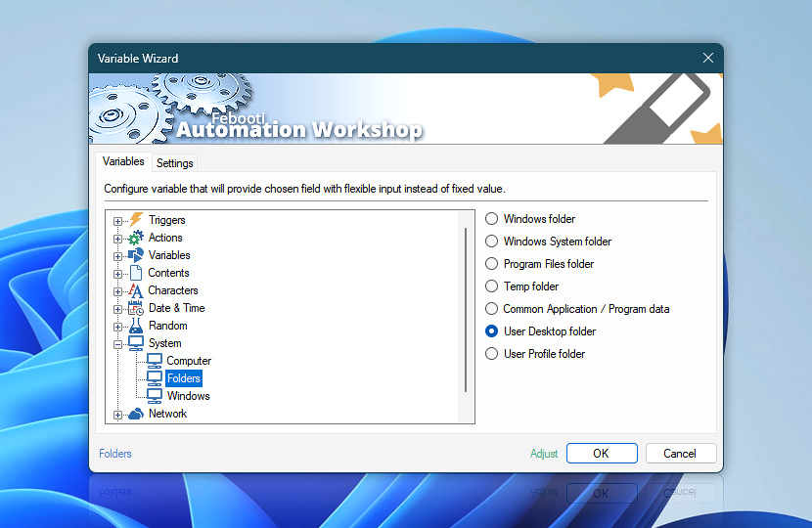The width and height of the screenshot is (812, 528).
Task: Click the Network cloud icon
Action: pos(136,414)
